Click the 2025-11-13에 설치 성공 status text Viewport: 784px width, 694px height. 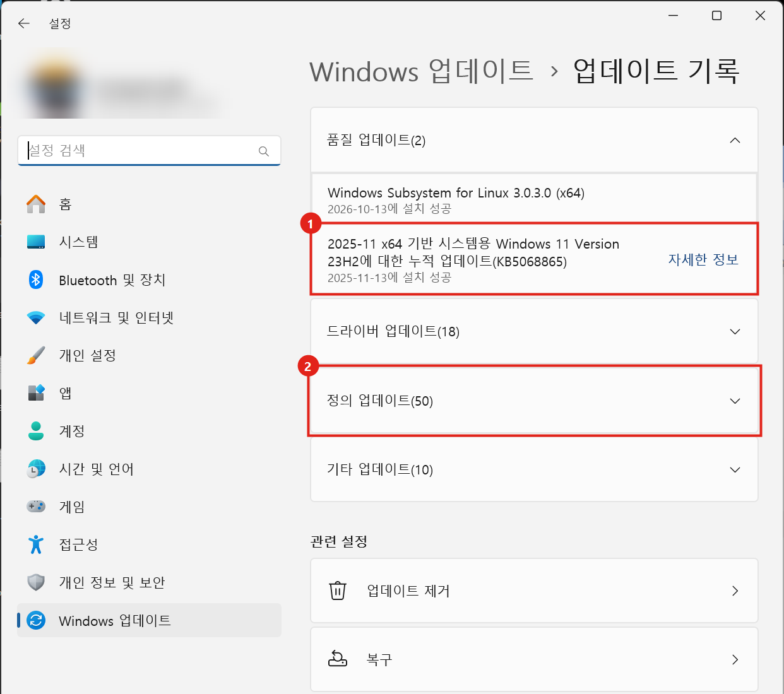tap(389, 278)
